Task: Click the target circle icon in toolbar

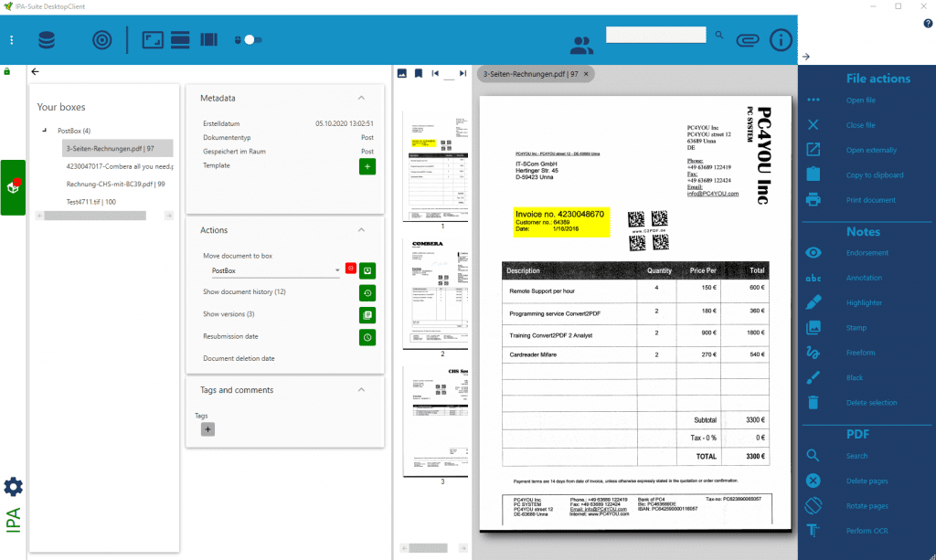Action: 102,40
